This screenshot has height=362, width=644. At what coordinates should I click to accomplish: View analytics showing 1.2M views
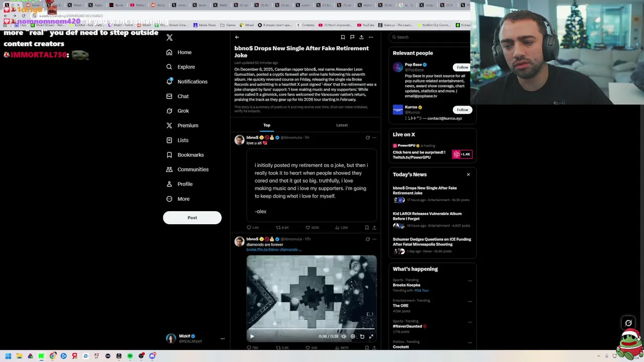[x=341, y=228]
